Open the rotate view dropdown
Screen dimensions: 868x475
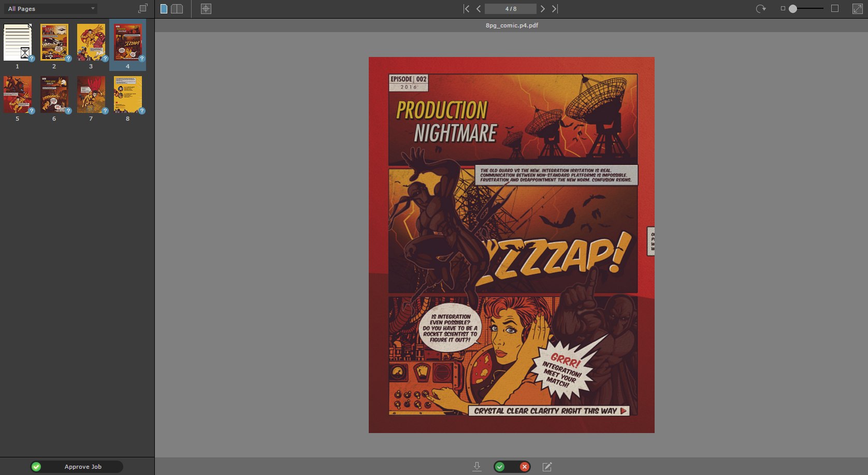click(761, 9)
